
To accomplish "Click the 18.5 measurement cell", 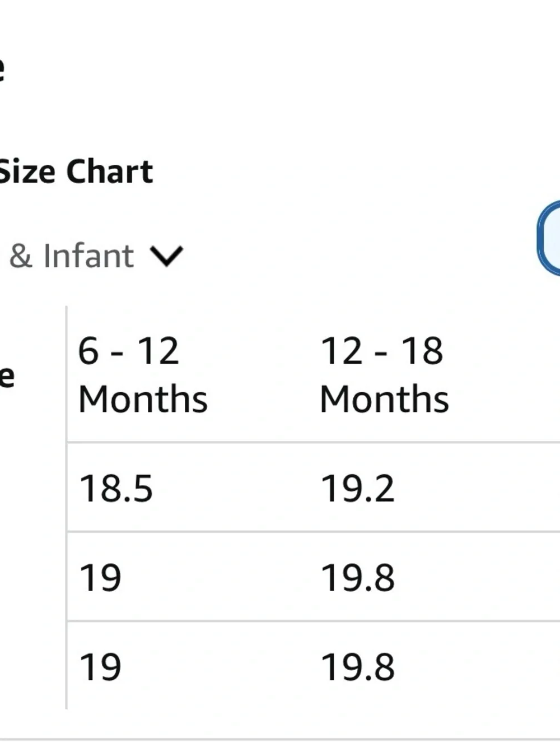I will point(116,488).
